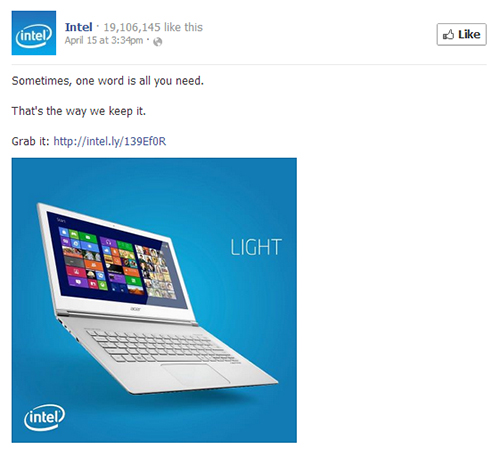This screenshot has height=450, width=500.
Task: Click the Start label on laptop screen
Action: click(x=61, y=220)
